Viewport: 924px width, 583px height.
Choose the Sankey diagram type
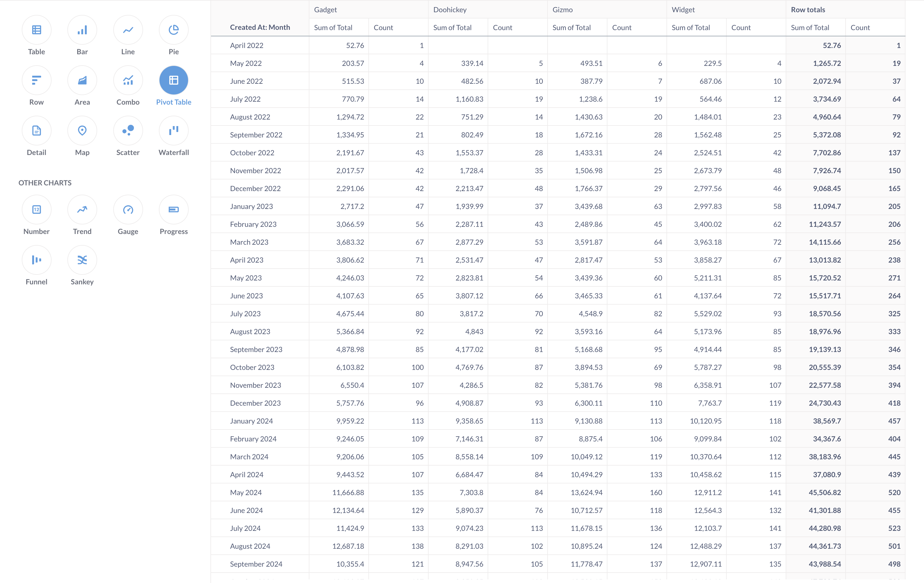(82, 260)
